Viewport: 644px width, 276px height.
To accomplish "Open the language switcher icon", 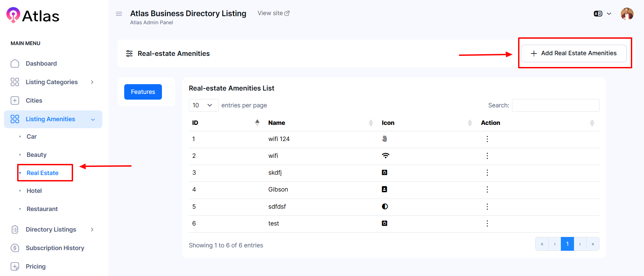I will [x=598, y=14].
